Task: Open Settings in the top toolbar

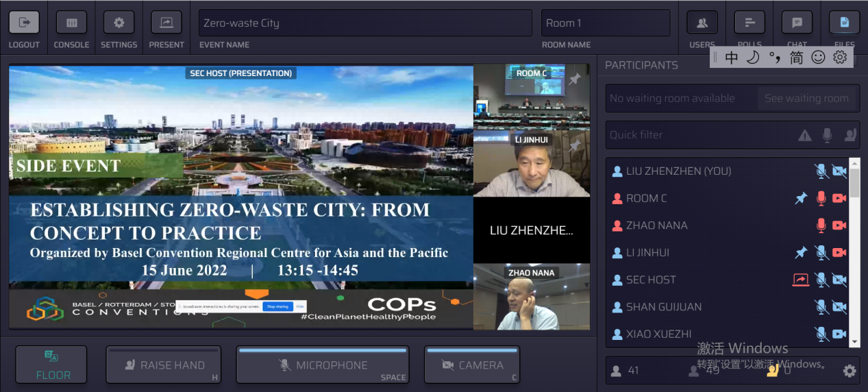Action: click(119, 23)
